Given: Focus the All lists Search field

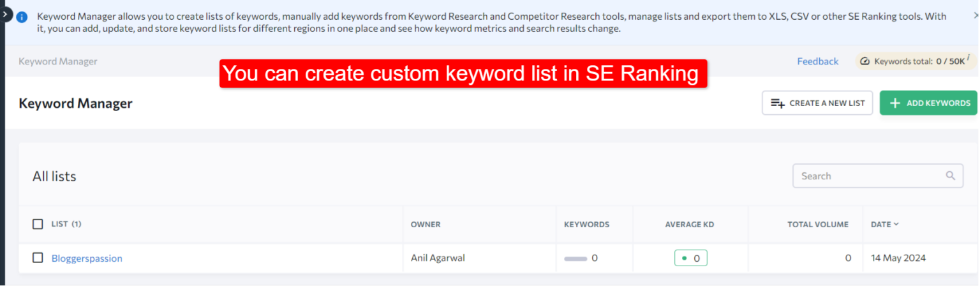Looking at the screenshot, I should tap(878, 176).
